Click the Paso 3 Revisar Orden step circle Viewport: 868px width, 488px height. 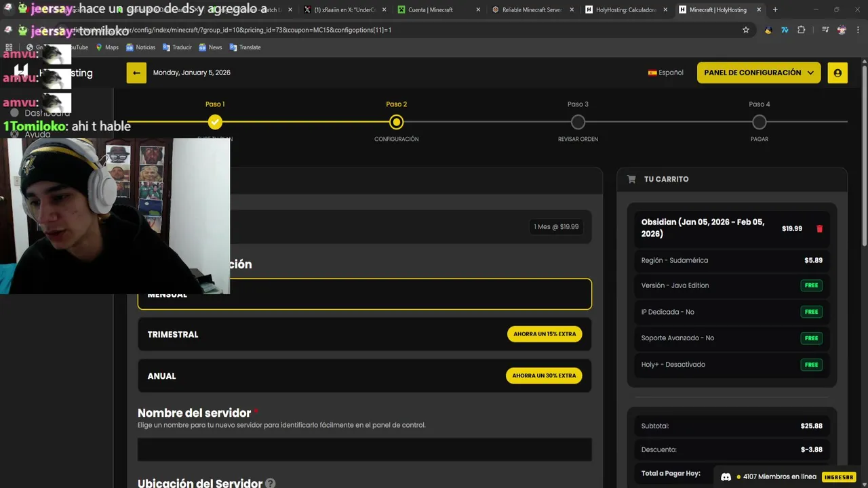[578, 122]
